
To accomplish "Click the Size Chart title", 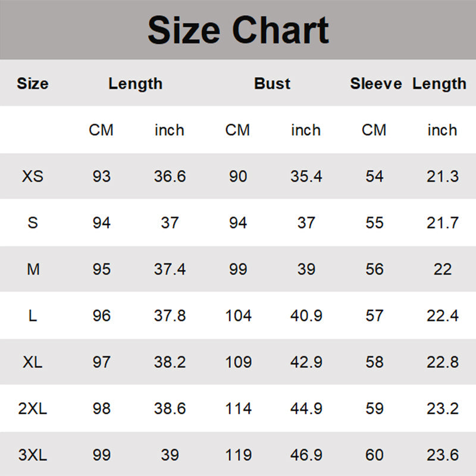I will coord(238,30).
